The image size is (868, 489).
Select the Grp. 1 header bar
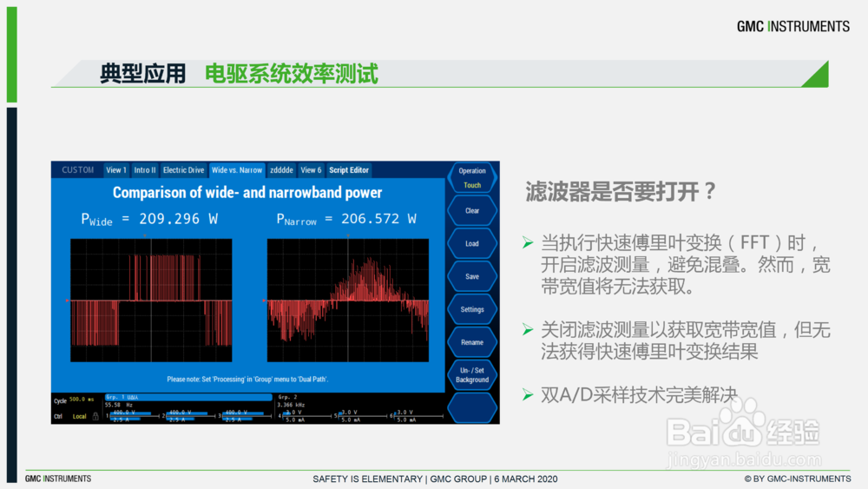click(188, 397)
